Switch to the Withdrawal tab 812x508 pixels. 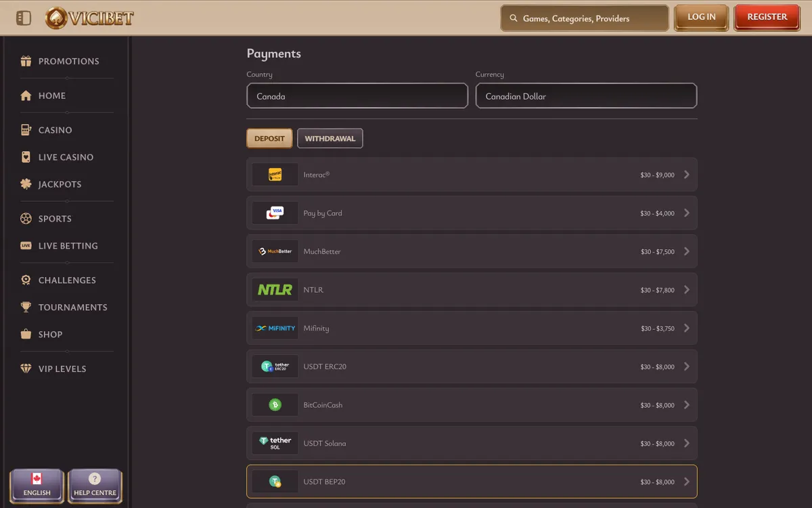tap(330, 138)
